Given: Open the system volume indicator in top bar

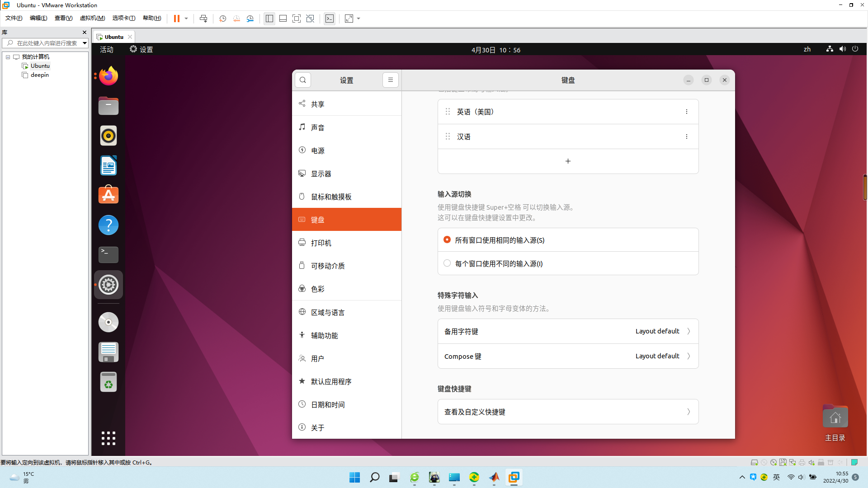Looking at the screenshot, I should tap(842, 49).
